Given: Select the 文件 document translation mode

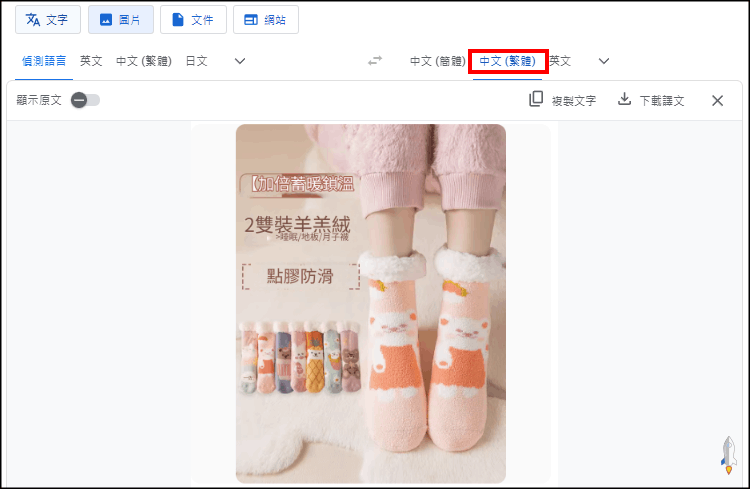Looking at the screenshot, I should (x=193, y=20).
